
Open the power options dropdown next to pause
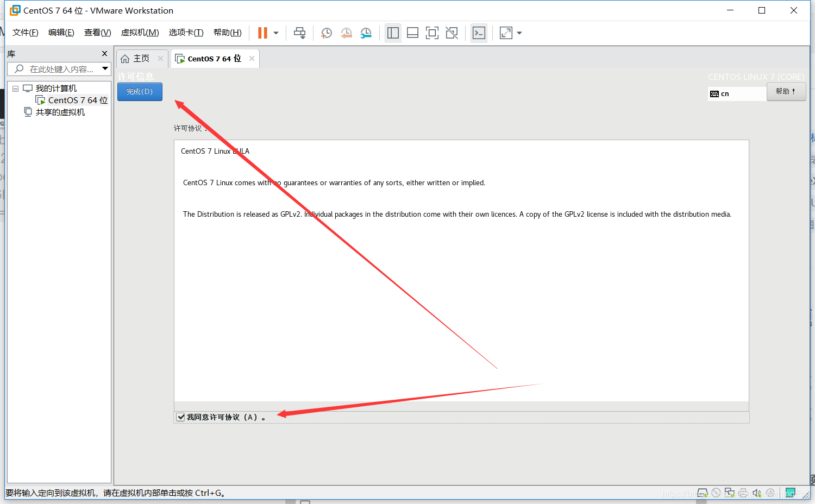tap(276, 33)
